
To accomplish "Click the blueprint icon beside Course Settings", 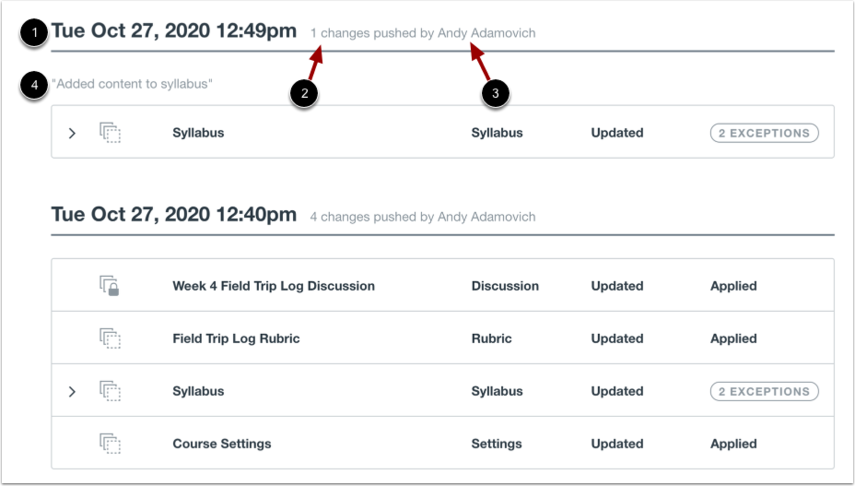I will click(110, 443).
